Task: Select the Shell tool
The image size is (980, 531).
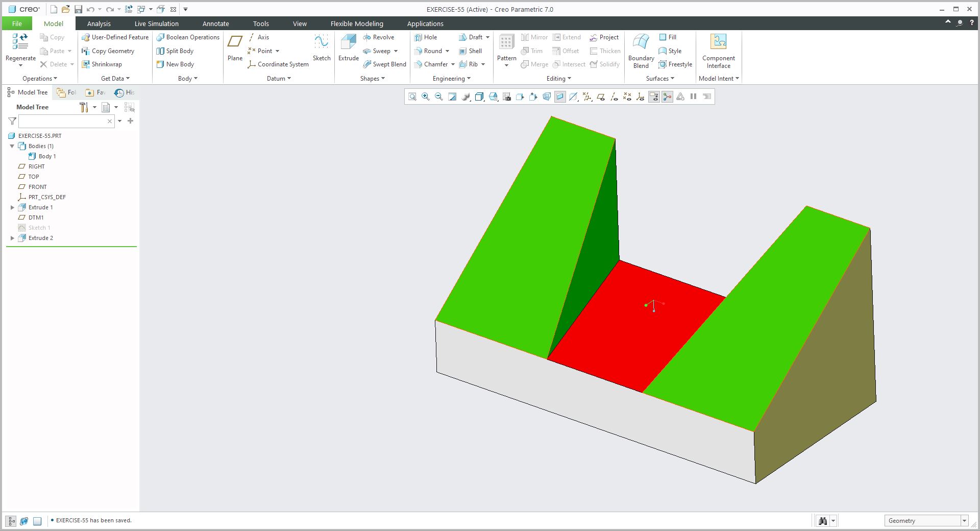Action: 470,51
